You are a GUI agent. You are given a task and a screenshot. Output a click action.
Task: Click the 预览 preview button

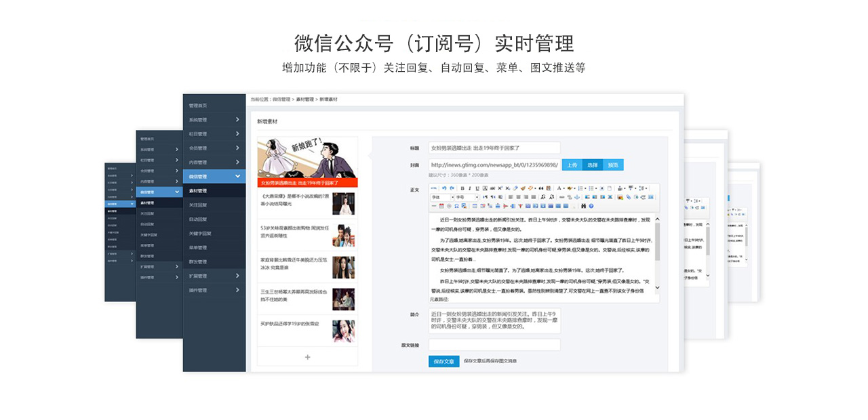click(x=613, y=165)
